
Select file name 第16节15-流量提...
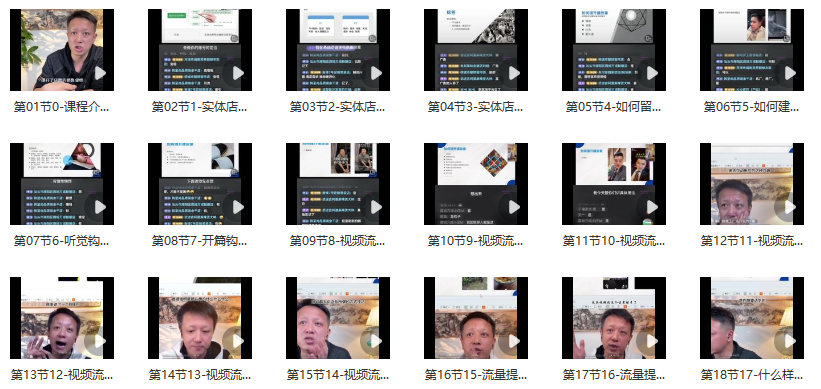(476, 375)
